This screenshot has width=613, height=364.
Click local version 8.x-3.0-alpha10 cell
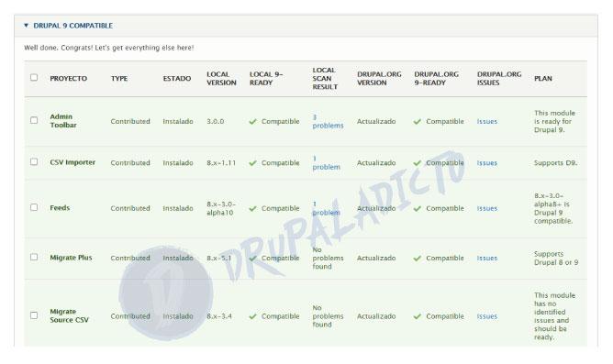(221, 208)
